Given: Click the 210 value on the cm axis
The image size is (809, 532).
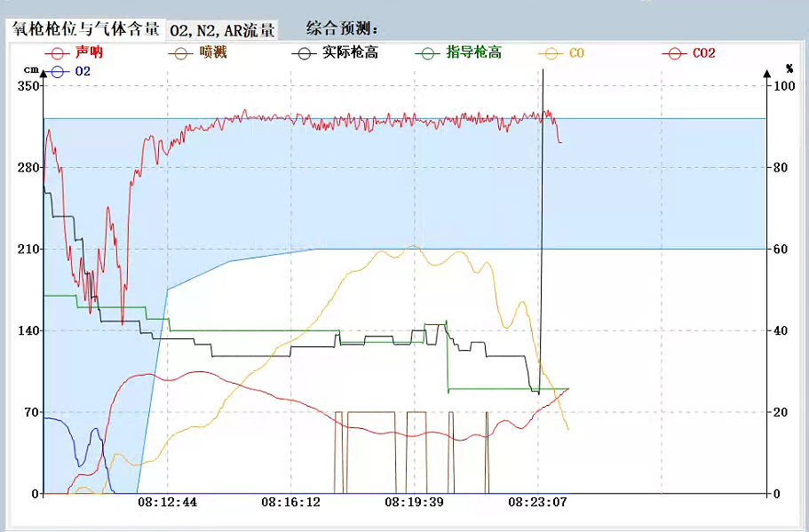Looking at the screenshot, I should point(28,249).
